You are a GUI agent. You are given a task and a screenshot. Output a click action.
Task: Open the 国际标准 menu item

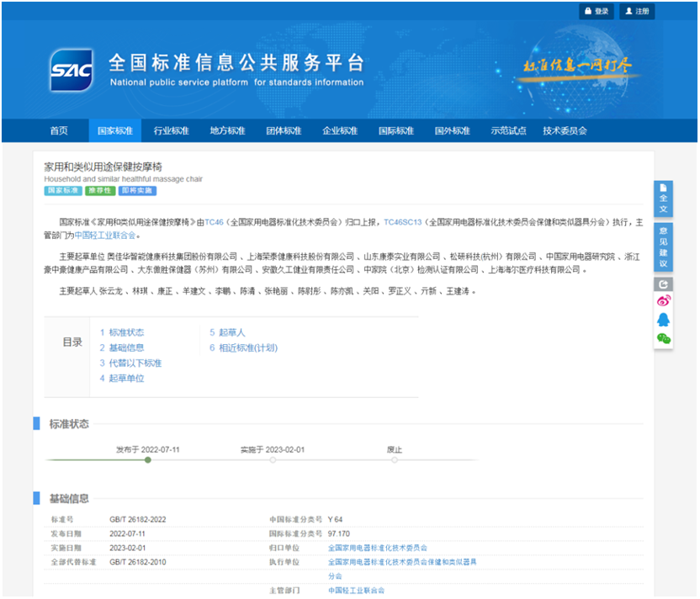[x=395, y=131]
